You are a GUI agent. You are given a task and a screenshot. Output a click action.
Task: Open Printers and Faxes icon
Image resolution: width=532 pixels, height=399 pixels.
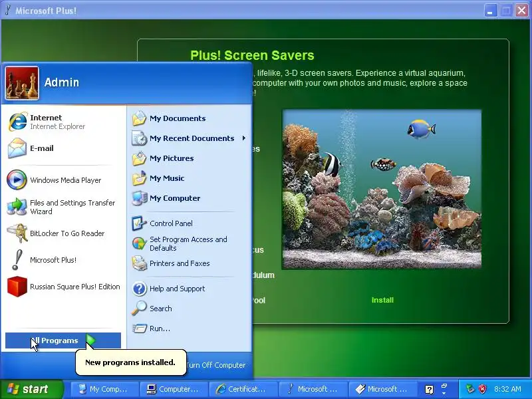coord(139,263)
